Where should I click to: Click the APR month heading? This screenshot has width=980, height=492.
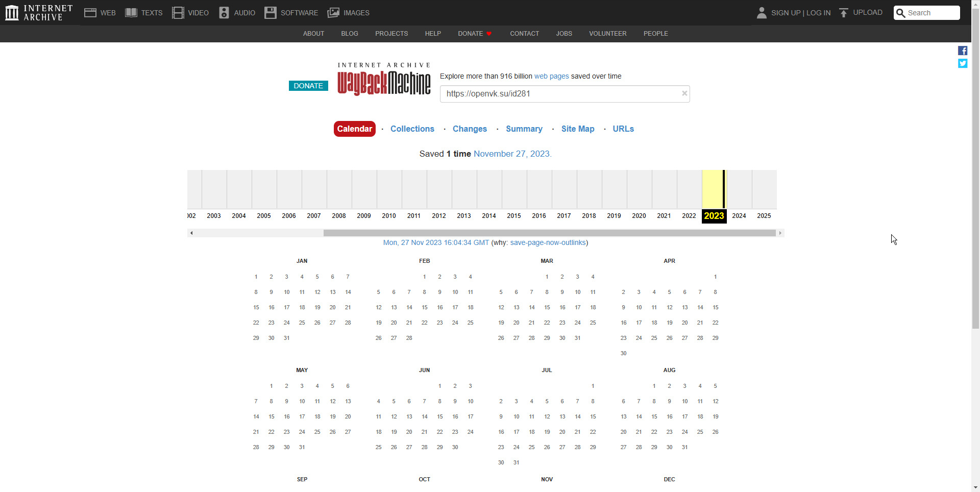click(x=670, y=261)
